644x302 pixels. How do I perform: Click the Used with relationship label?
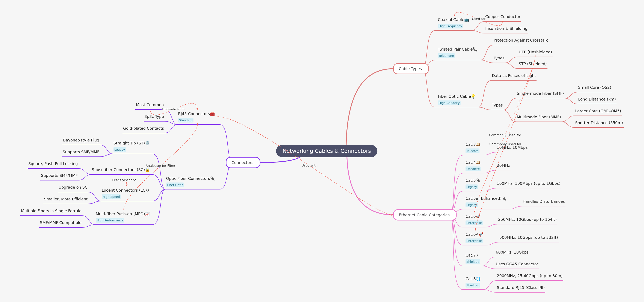point(309,165)
